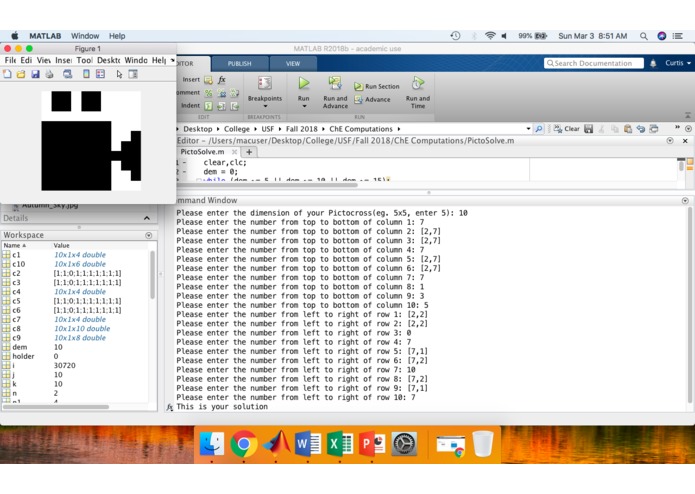Viewport: 695px width, 494px height.
Task: Click Insert Legend icon in Figure 1
Action: (x=101, y=74)
